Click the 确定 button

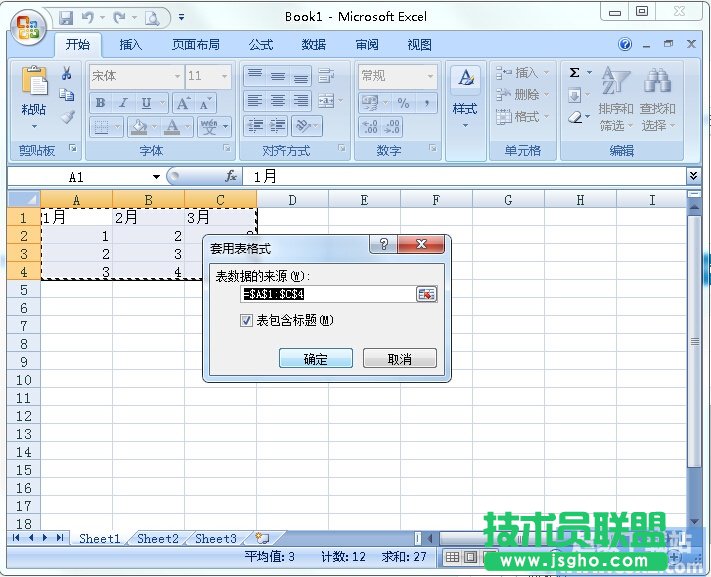[x=315, y=359]
